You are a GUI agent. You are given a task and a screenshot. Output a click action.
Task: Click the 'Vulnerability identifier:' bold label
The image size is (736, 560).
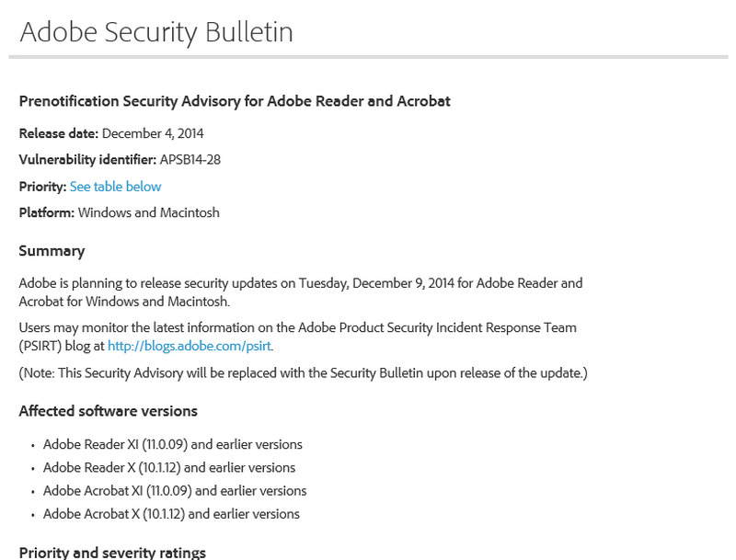click(87, 160)
